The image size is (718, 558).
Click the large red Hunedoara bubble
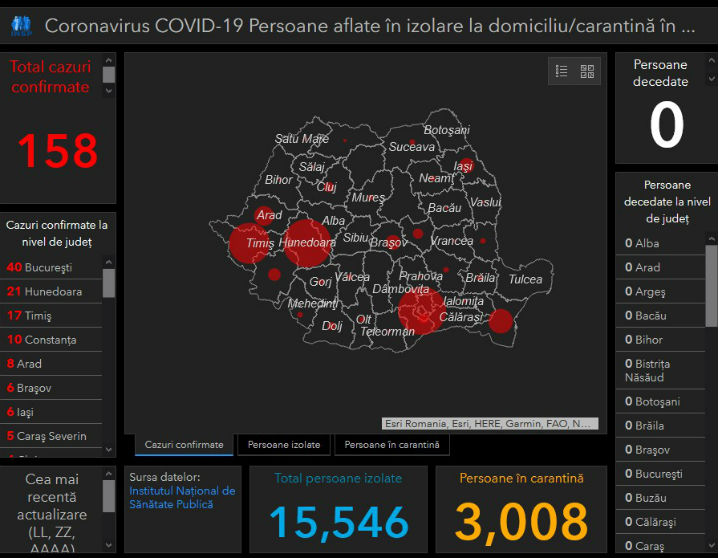306,243
